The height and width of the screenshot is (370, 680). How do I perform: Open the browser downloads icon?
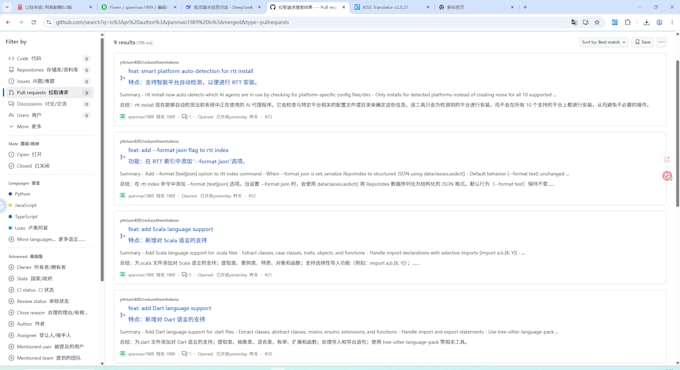click(646, 22)
